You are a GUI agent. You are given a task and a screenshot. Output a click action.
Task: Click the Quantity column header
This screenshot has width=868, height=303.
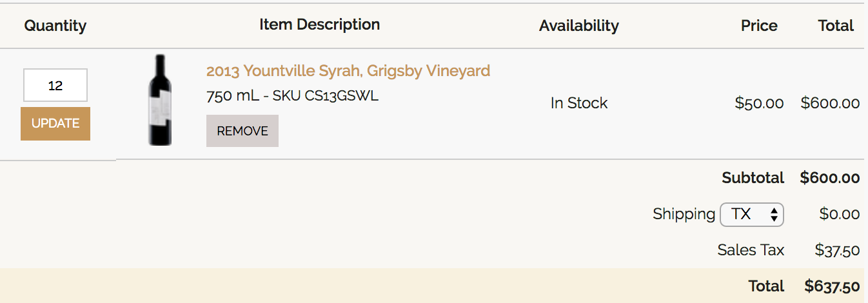(x=55, y=26)
